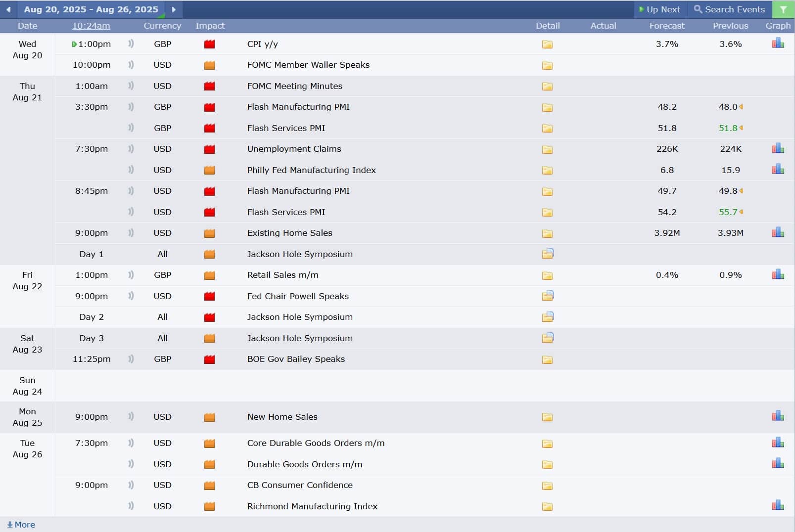Open graph for Unemployment Claims
Screen dimensions: 795x532
[778, 148]
